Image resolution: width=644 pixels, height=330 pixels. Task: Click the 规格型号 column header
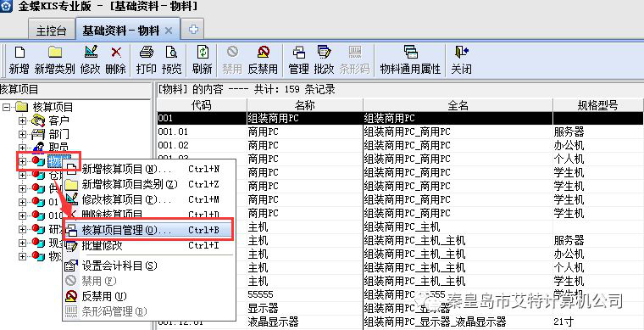(x=598, y=105)
